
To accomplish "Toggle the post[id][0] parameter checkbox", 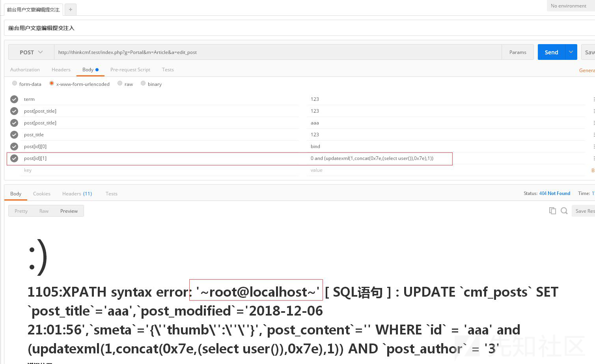I will pos(14,147).
